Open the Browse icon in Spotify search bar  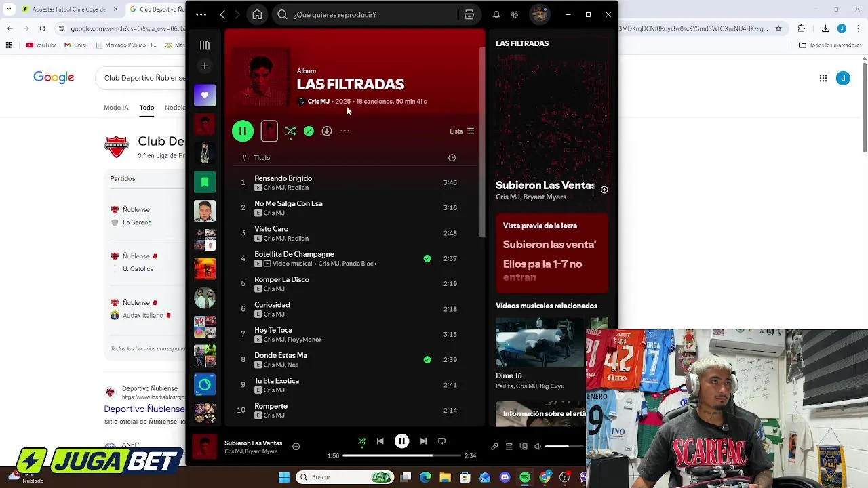tap(469, 14)
